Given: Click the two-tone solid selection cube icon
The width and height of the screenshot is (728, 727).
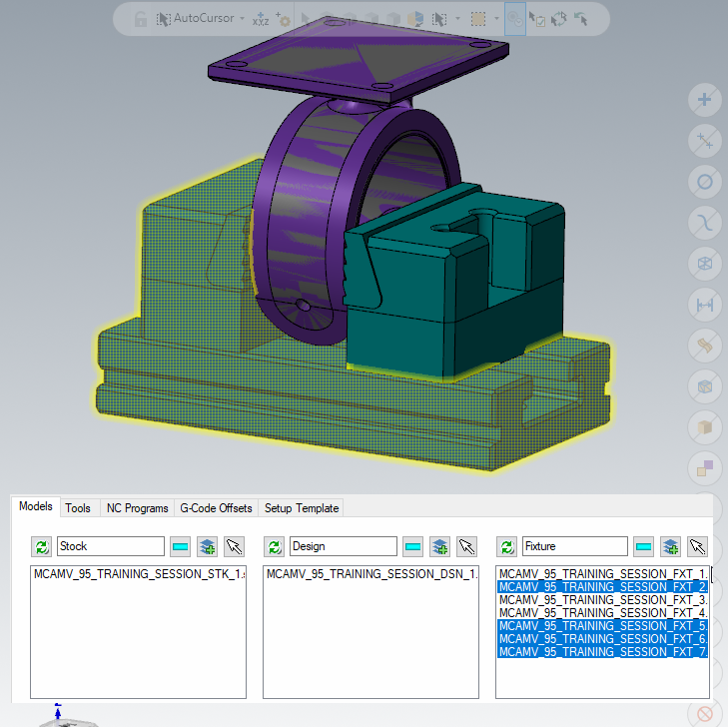Looking at the screenshot, I should click(x=415, y=19).
